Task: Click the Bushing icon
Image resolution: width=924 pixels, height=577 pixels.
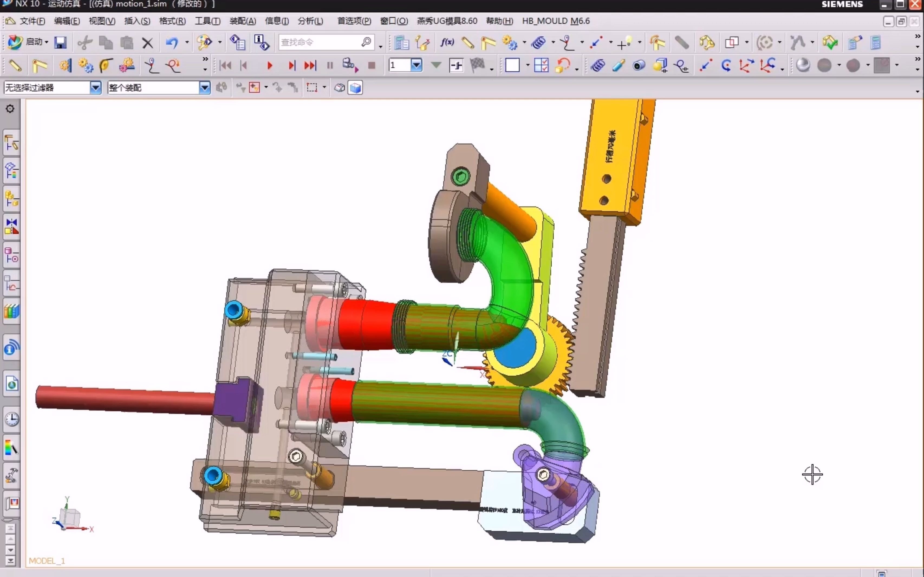Action: pos(639,65)
